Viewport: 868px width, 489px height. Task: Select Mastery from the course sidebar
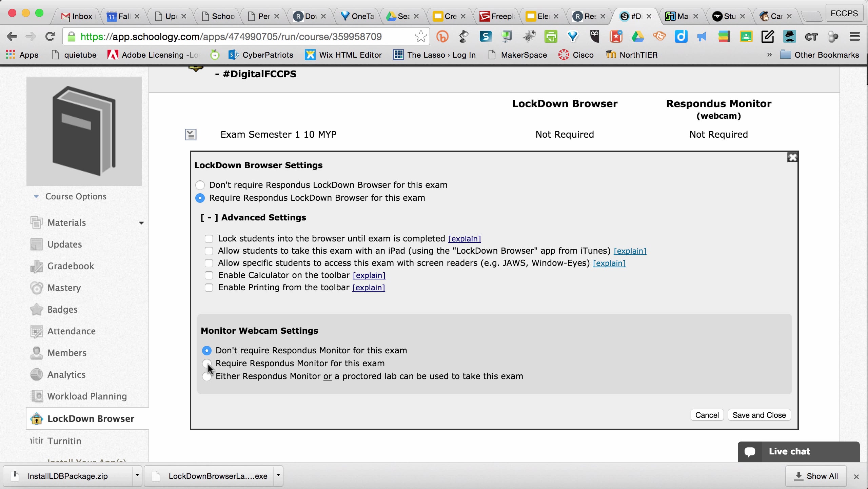click(x=64, y=288)
